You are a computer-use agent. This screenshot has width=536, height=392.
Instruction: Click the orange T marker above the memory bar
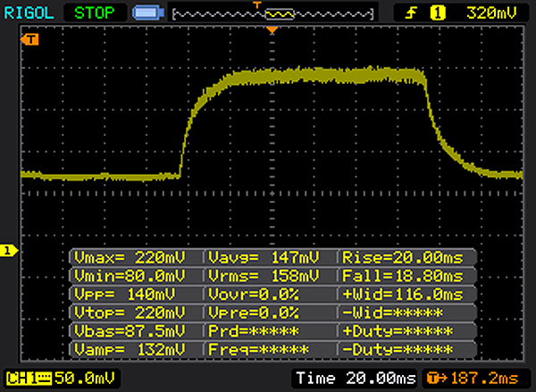pos(257,4)
